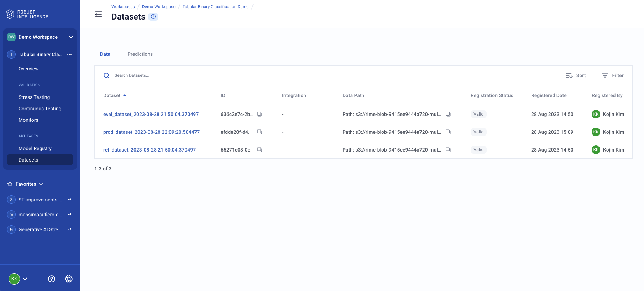The height and width of the screenshot is (291, 644).
Task: Collapse the sidebar with the menu icon
Action: click(99, 14)
